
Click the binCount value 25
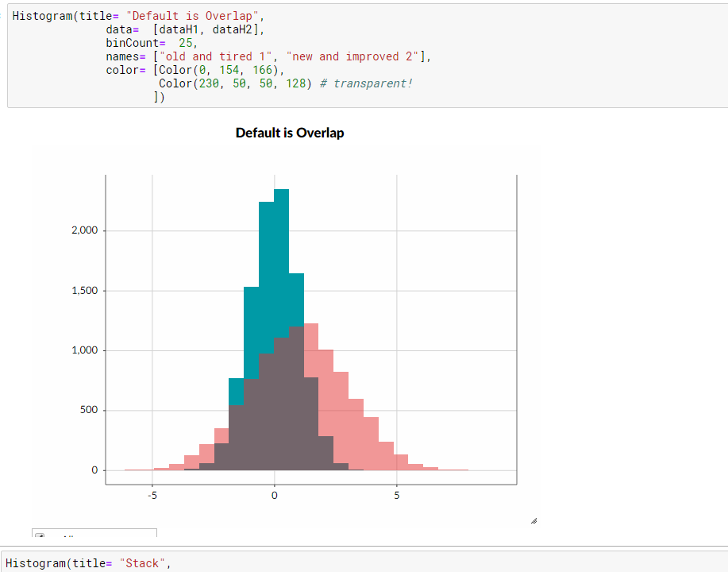click(x=186, y=43)
